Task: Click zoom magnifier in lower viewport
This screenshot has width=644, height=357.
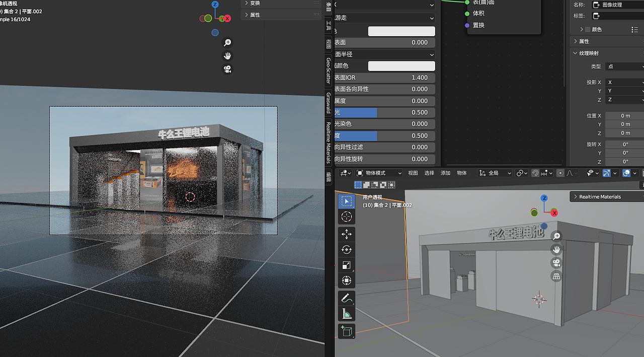Action: point(556,236)
